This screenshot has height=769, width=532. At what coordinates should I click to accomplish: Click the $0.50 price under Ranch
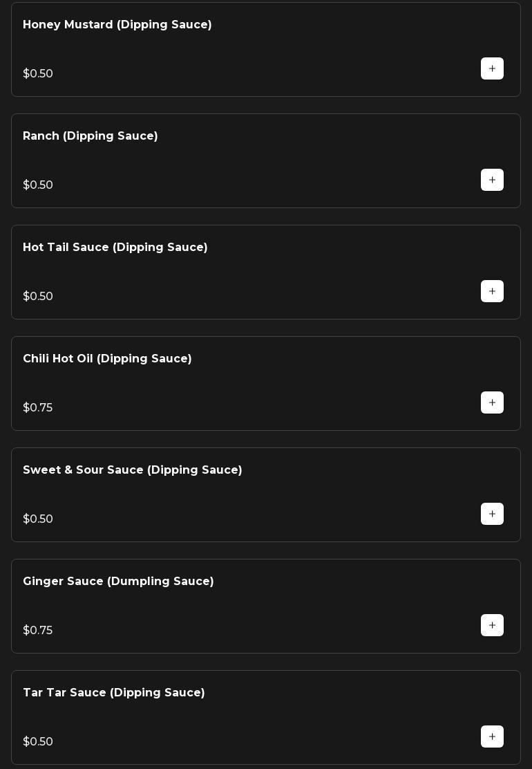click(x=38, y=185)
